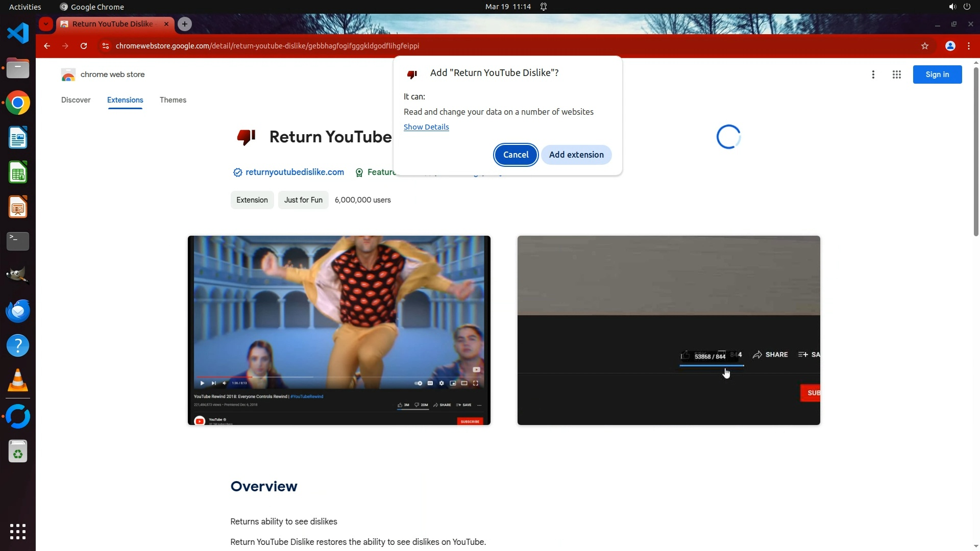980x551 pixels.
Task: Open a new tab with plus icon
Action: [x=185, y=24]
